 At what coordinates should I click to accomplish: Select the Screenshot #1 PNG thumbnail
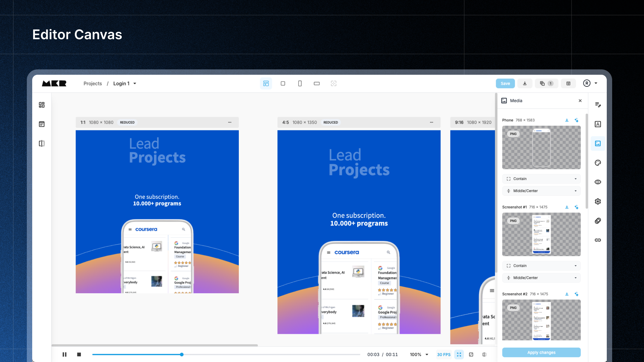click(x=541, y=234)
